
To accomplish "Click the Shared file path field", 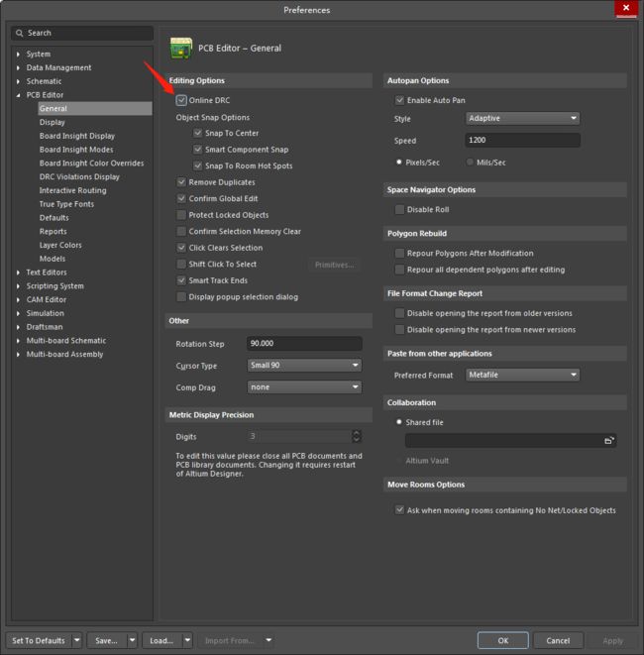I will point(510,441).
